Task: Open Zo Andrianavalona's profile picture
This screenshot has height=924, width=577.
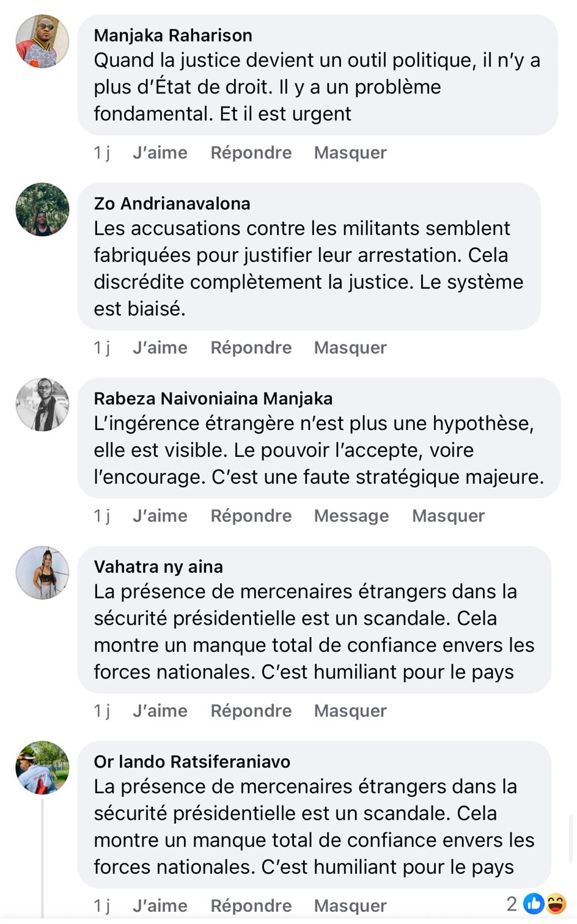Action: coord(42,209)
